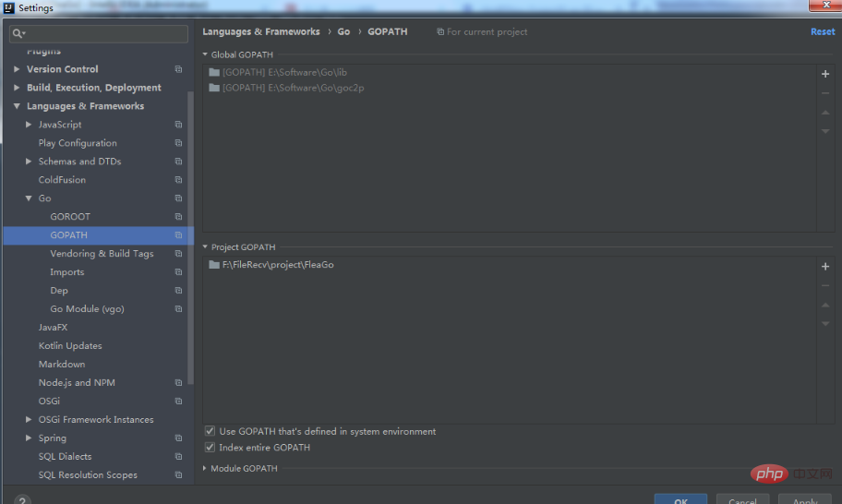
Task: Click project-level icon beside Imports
Action: coord(178,272)
